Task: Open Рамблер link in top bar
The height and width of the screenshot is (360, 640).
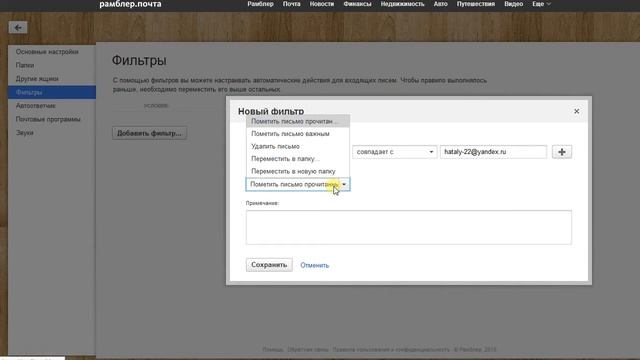Action: [x=260, y=4]
